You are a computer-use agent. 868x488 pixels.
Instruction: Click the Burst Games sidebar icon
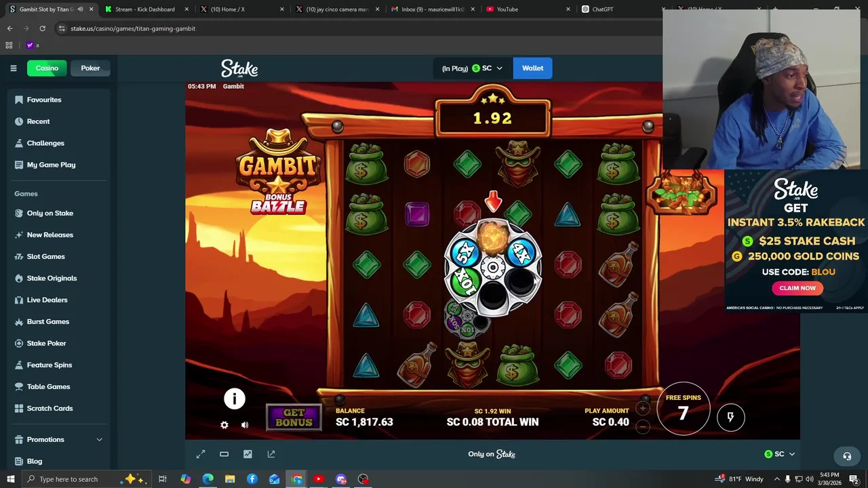[19, 321]
